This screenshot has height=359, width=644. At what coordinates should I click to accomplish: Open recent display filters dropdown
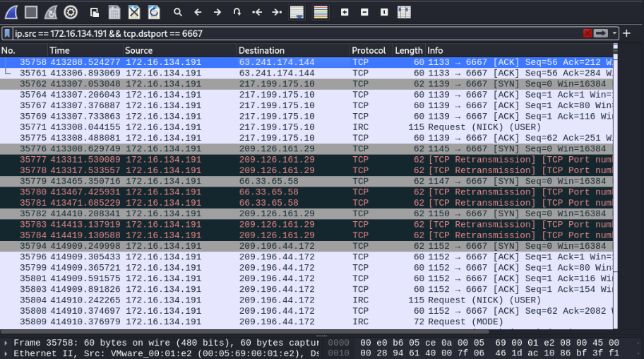[614, 33]
